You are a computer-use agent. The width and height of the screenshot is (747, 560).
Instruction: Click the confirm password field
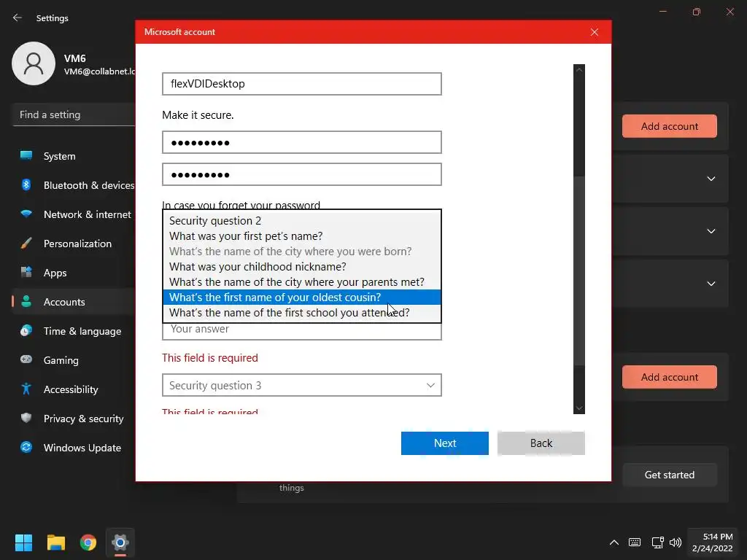click(x=302, y=174)
